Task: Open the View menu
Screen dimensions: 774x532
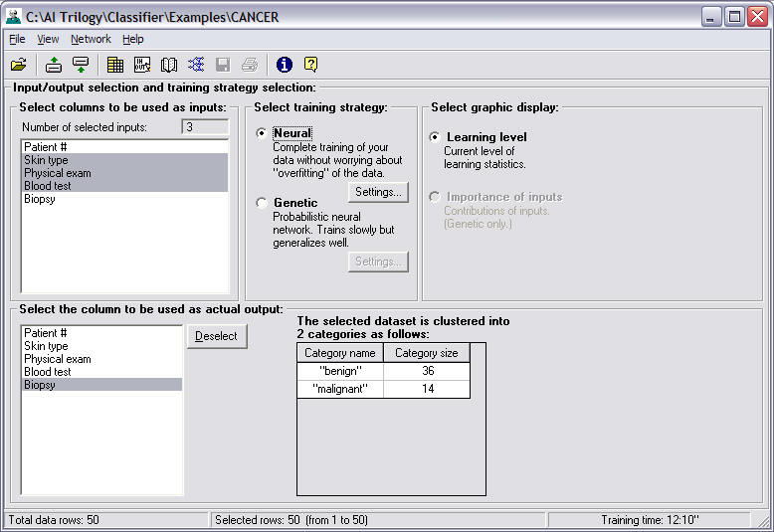Action: click(x=48, y=39)
